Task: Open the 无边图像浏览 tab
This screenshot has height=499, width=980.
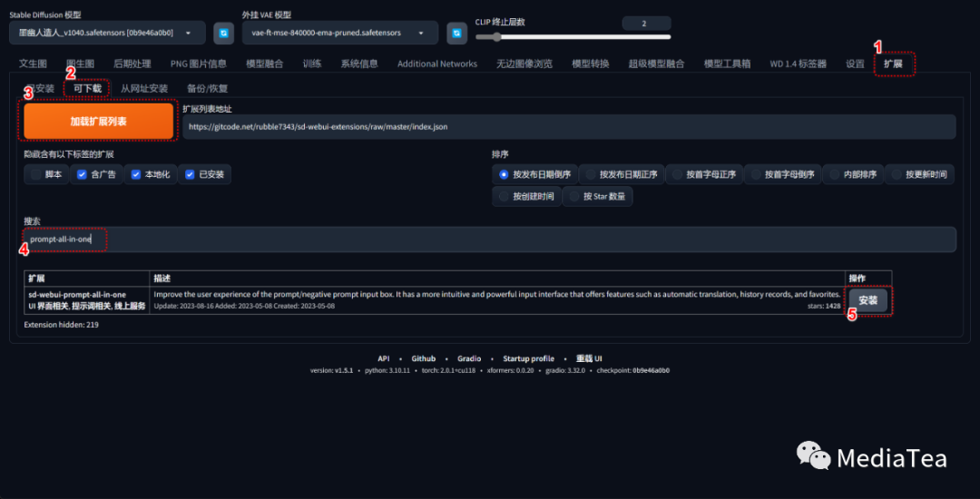Action: click(x=524, y=64)
